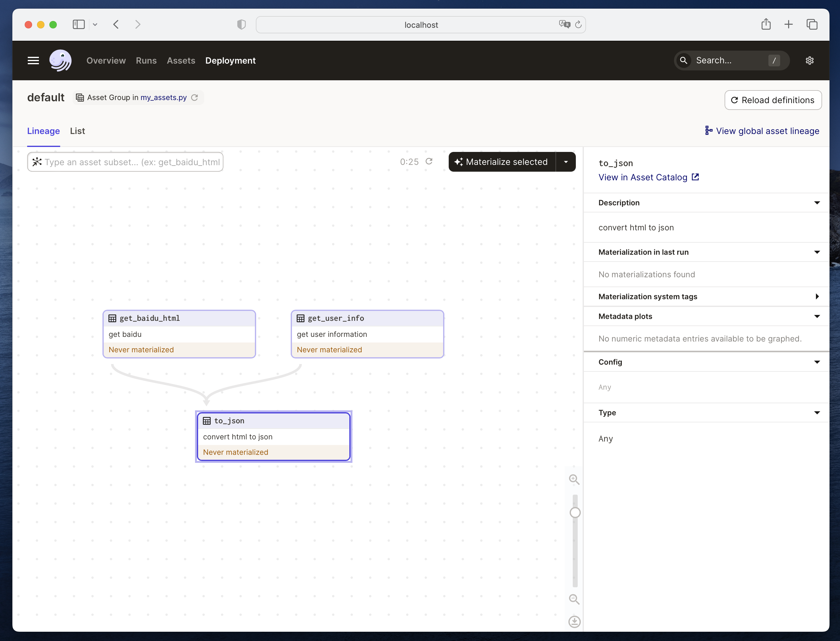Open the Runs menu item

pyautogui.click(x=146, y=60)
